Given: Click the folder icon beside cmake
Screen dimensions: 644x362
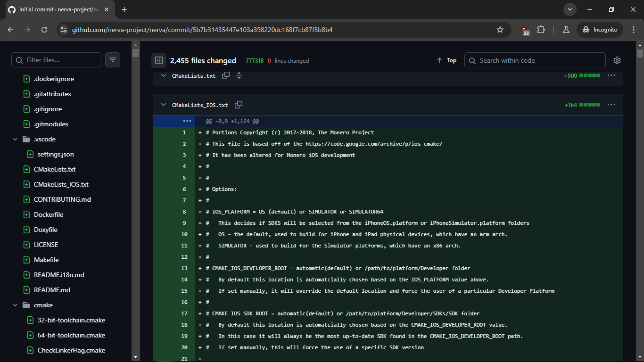Looking at the screenshot, I should click(x=27, y=305).
